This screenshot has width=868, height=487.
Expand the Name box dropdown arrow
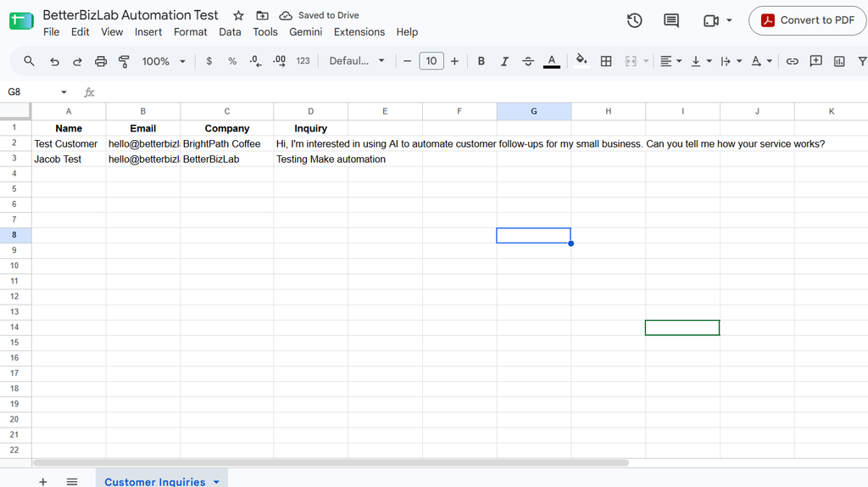(x=64, y=92)
